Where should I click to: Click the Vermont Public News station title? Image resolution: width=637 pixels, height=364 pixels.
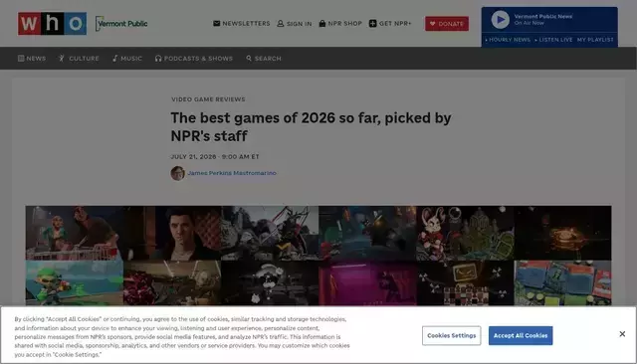click(543, 16)
